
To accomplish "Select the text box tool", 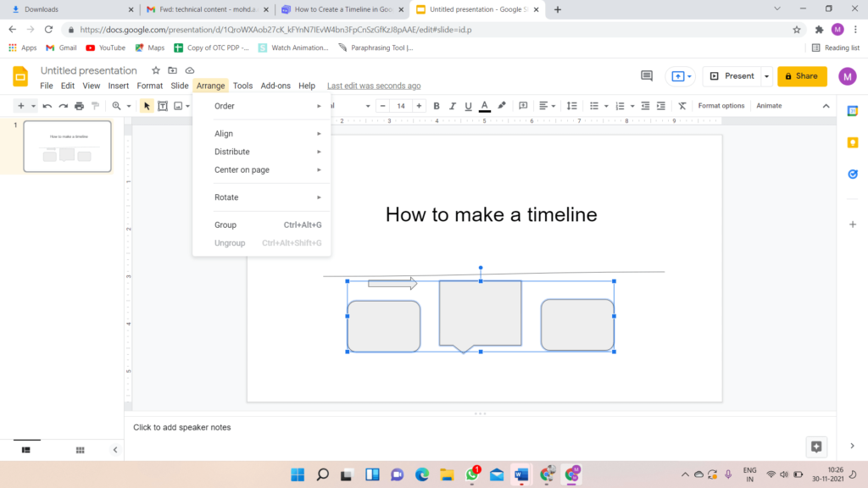I will tap(163, 106).
